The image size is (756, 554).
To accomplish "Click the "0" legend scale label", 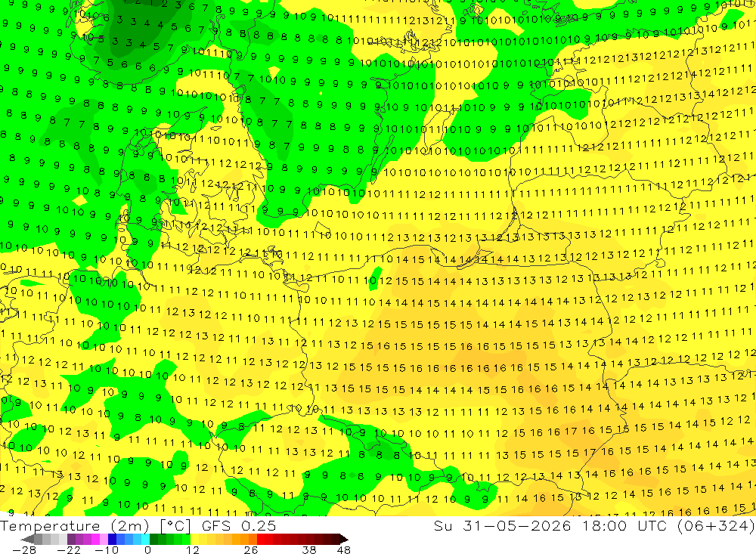I will [x=147, y=549].
